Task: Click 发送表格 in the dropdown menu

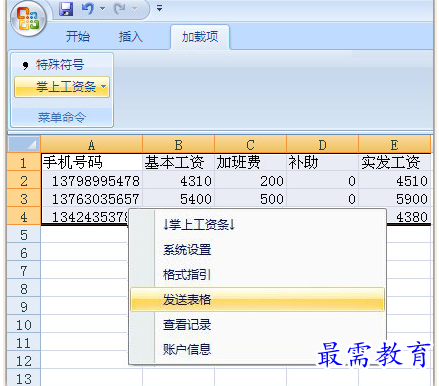Action: coord(257,300)
